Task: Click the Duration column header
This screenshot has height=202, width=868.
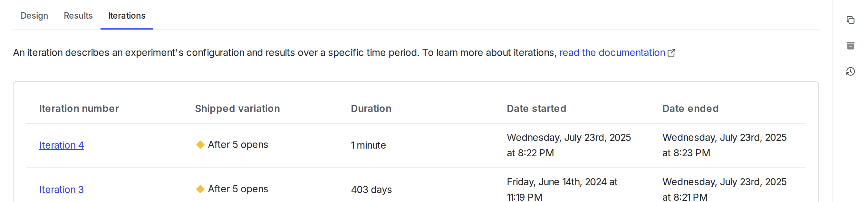Action: [371, 108]
